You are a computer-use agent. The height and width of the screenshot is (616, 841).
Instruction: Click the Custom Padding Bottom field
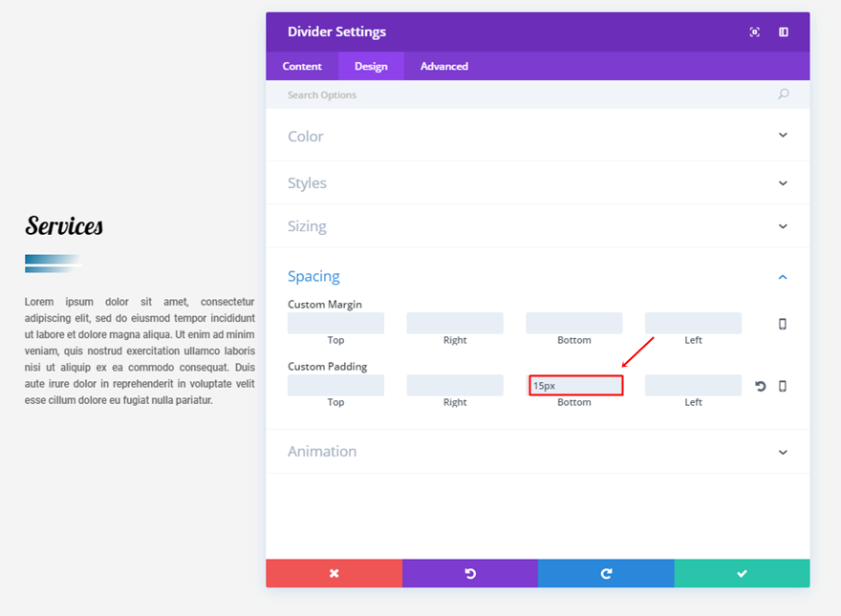coord(575,386)
